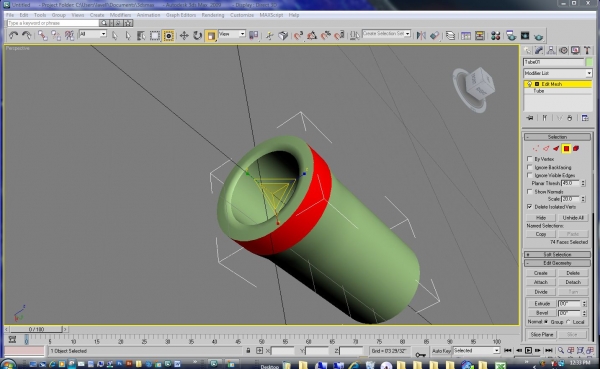Expand the Soft Selection rollout
The width and height of the screenshot is (600, 369).
(557, 255)
